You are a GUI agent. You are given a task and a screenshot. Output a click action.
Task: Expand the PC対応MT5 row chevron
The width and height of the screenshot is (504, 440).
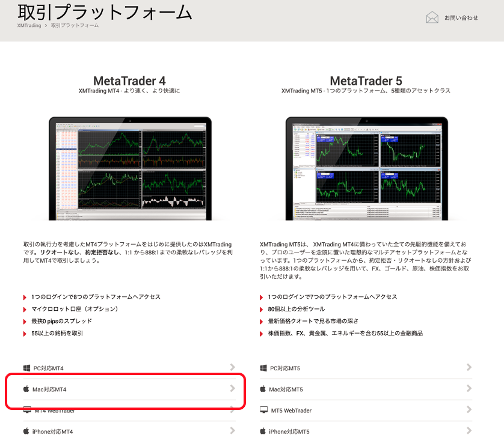469,367
